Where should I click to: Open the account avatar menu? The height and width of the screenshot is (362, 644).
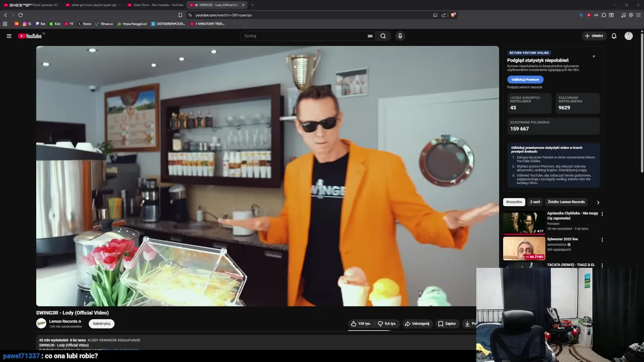point(628,36)
